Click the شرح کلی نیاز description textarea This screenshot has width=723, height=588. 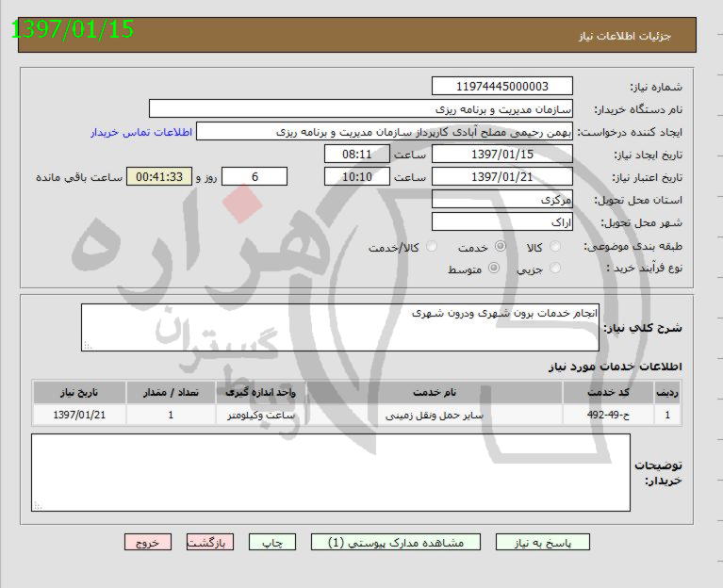point(340,327)
